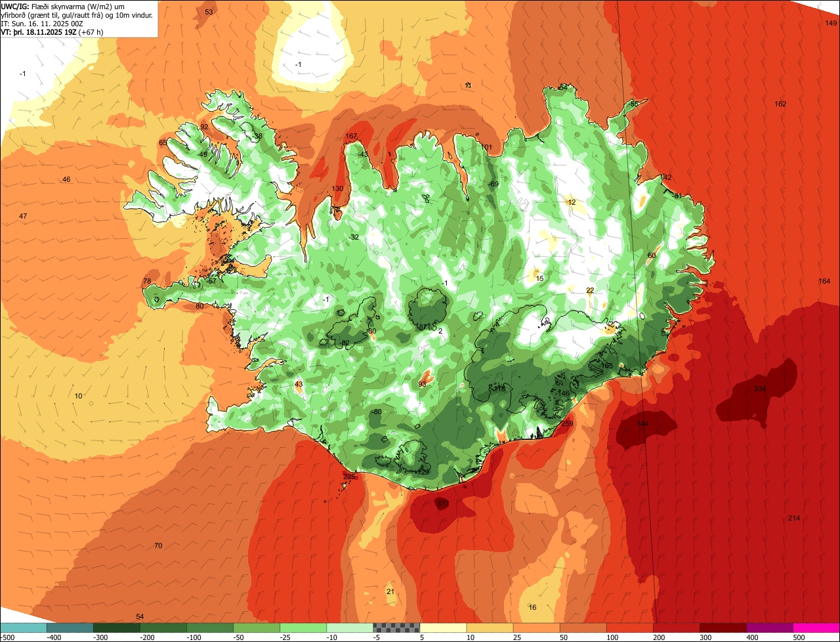This screenshot has height=642, width=840.
Task: Click the 78 value on the western peninsula
Action: click(x=147, y=282)
